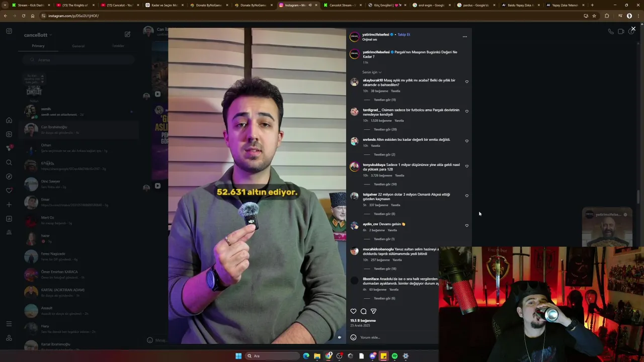Open yatirimcifelsefesi username in post header

pyautogui.click(x=376, y=35)
